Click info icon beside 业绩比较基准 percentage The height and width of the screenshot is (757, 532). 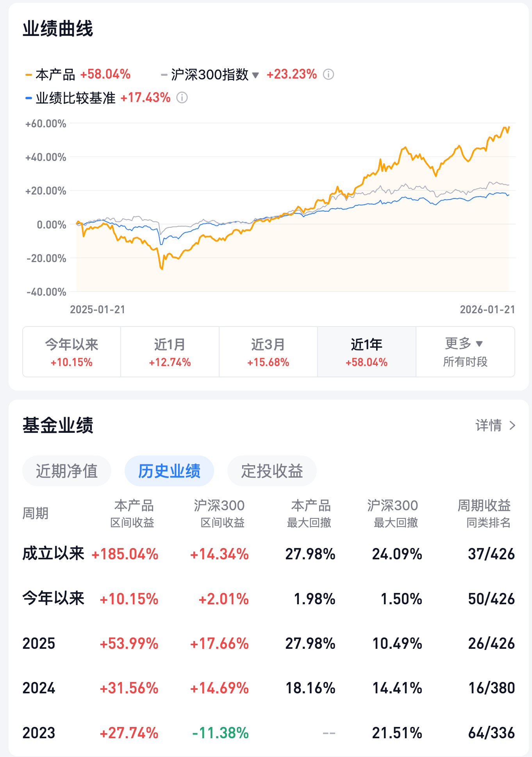click(182, 98)
